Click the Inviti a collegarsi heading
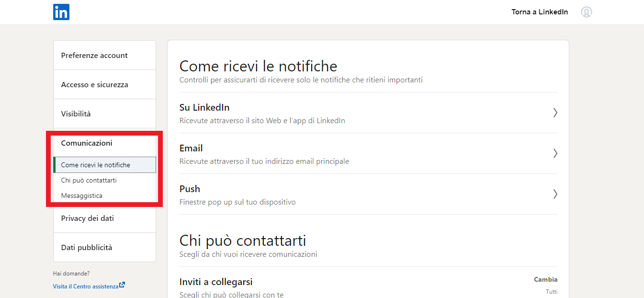This screenshot has height=298, width=644. coord(216,281)
